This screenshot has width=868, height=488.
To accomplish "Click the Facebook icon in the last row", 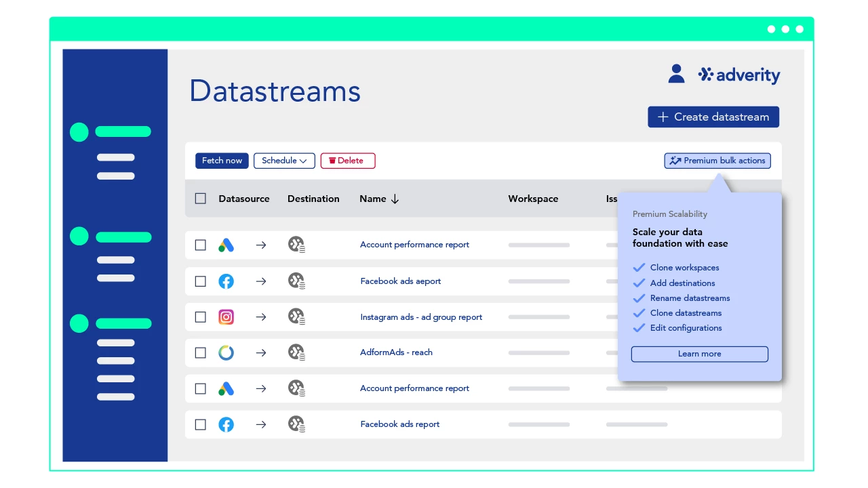I will pos(226,424).
